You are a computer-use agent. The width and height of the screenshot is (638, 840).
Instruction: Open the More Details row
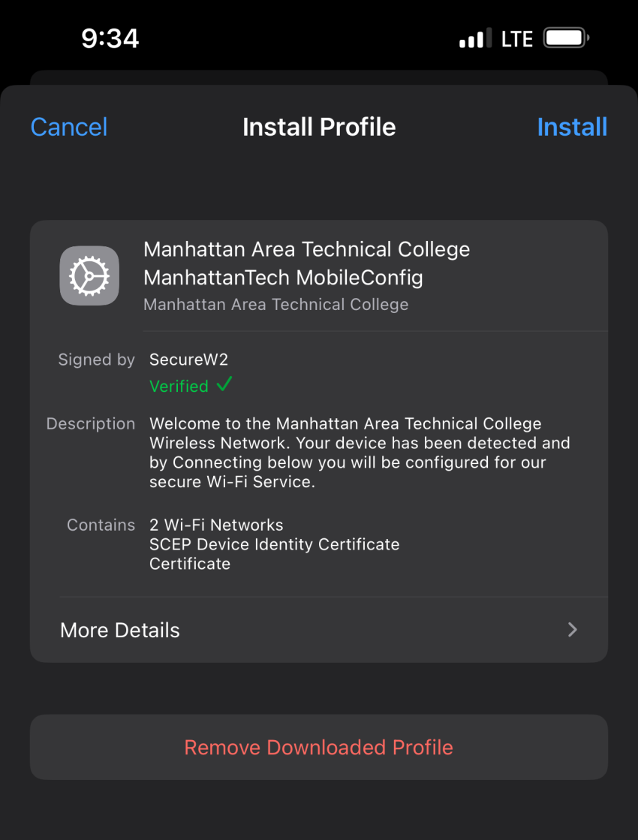tap(319, 630)
